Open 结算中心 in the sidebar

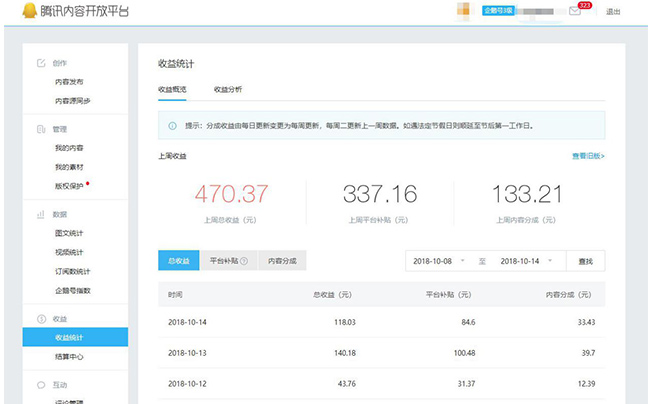[x=69, y=356]
